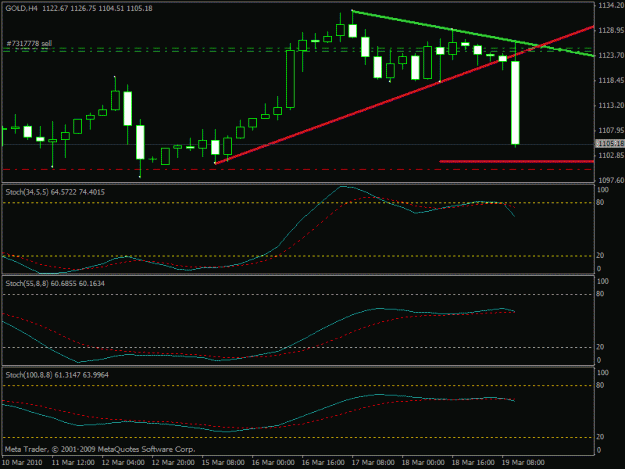Click price scale value 1102.85
The width and height of the screenshot is (625, 469).
611,155
